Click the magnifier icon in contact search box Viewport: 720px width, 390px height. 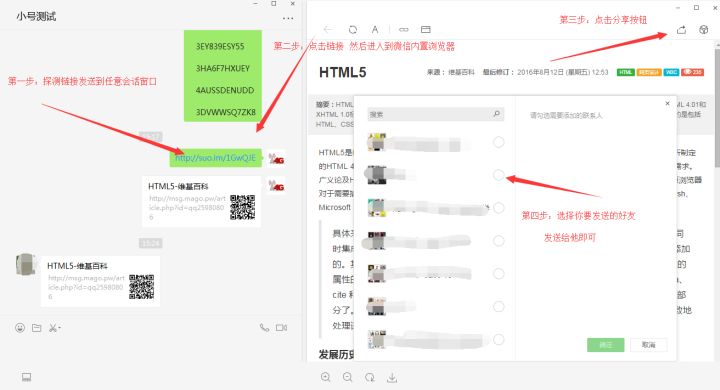point(496,113)
